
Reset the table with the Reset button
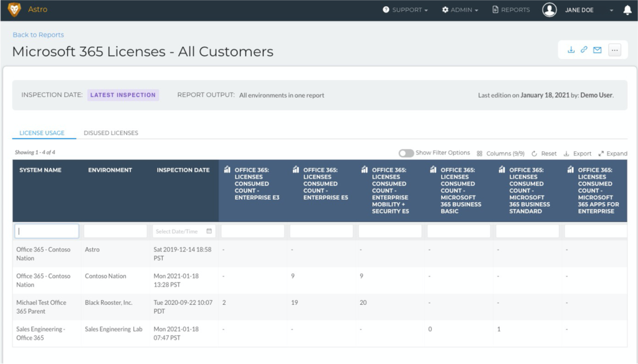click(x=544, y=154)
